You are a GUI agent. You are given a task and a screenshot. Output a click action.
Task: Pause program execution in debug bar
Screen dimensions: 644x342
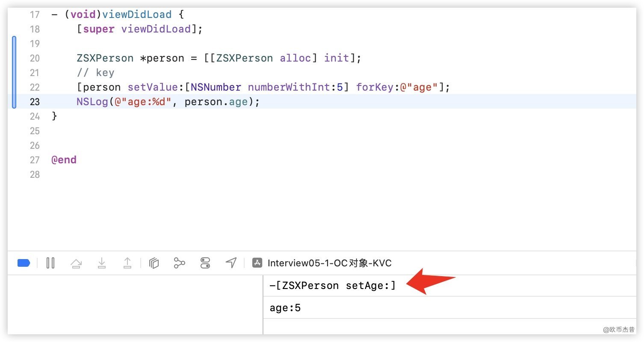[50, 263]
